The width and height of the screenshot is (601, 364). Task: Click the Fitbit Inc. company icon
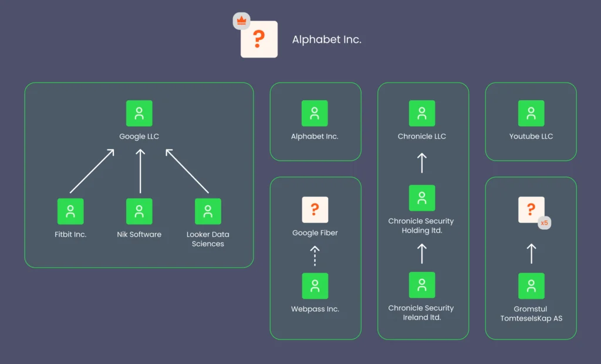[x=70, y=210]
